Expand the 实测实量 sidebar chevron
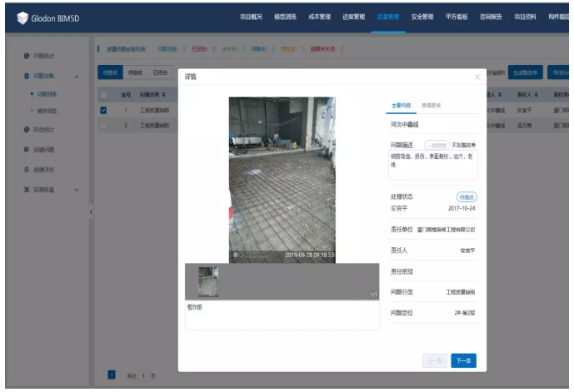Viewport: 574px width, 392px height. click(x=77, y=190)
